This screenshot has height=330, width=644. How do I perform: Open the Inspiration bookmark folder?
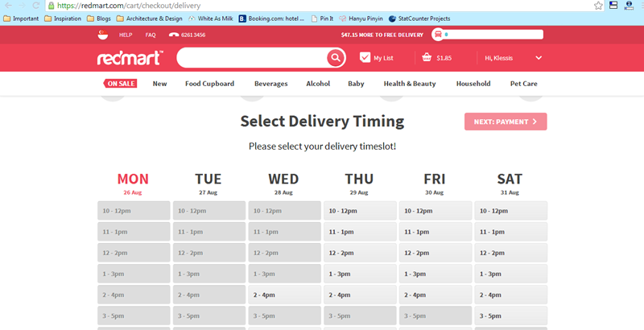[63, 19]
